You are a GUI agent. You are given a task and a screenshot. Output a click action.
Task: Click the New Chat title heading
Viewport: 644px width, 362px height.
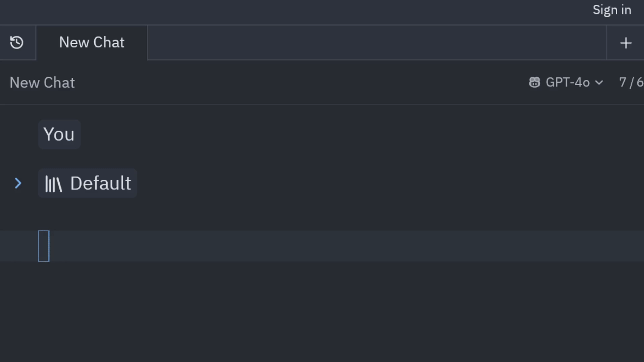tap(42, 82)
